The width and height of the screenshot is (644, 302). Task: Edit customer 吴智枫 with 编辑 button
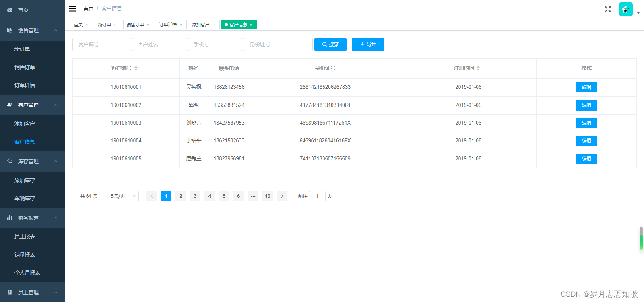point(586,87)
